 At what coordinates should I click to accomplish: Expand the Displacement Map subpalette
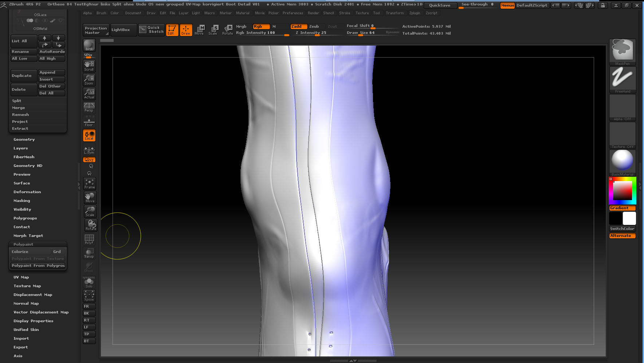[33, 295]
